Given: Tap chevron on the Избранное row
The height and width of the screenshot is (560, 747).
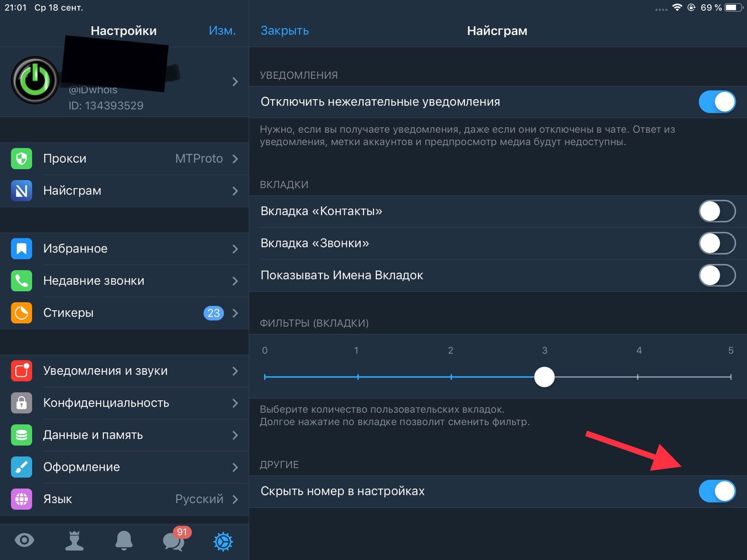Looking at the screenshot, I should tap(235, 249).
